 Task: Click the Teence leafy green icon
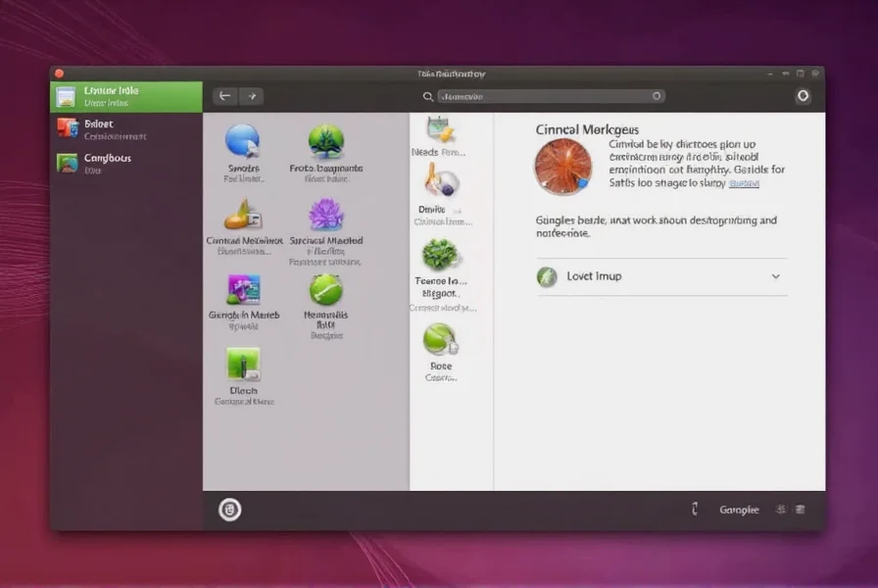coord(440,255)
